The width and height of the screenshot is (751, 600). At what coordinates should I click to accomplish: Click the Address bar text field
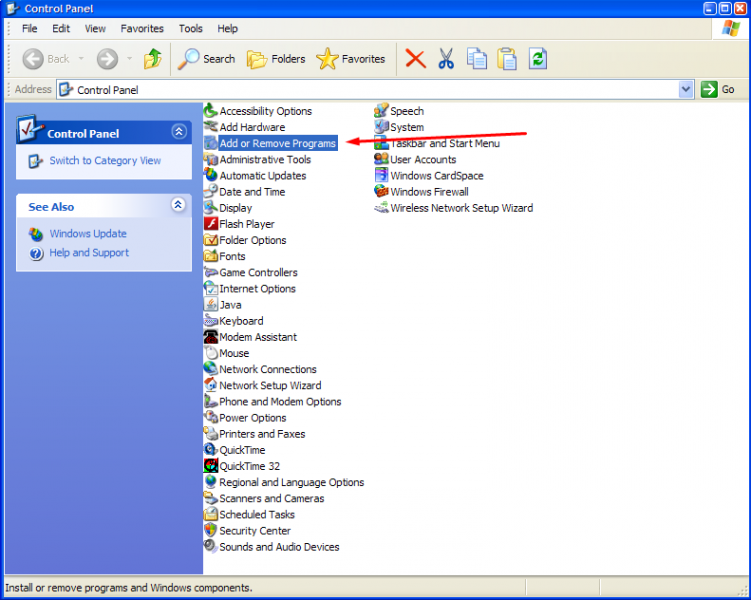point(370,89)
